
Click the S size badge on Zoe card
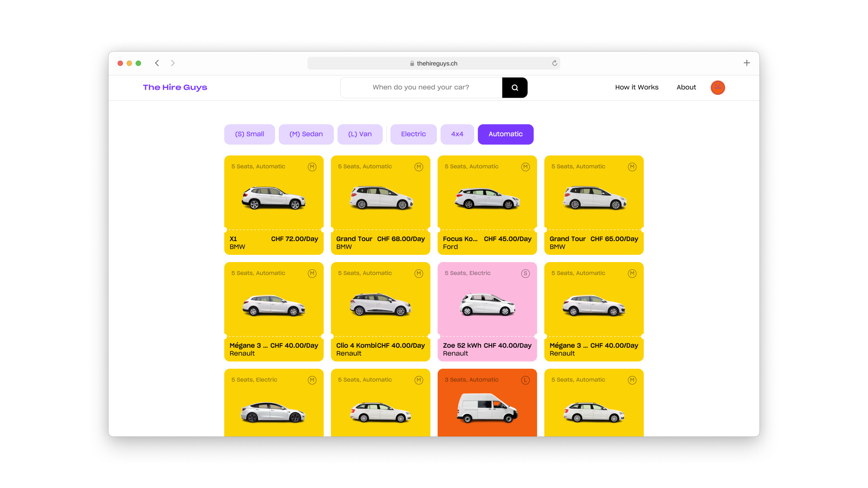point(525,274)
